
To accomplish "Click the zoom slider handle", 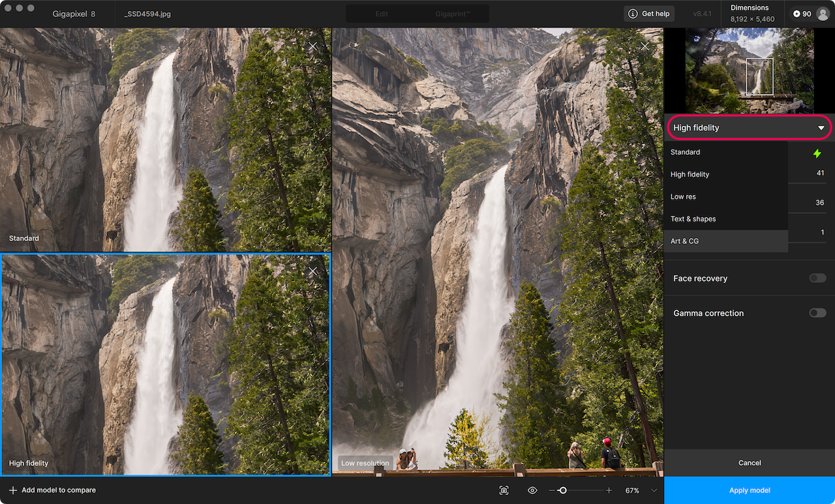I will coord(563,490).
